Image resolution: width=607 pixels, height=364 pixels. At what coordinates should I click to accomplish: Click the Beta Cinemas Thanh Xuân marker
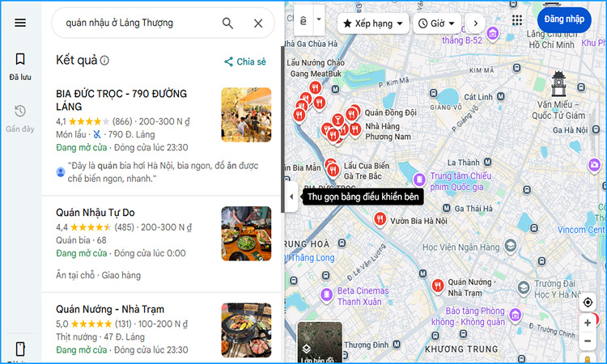coord(327,294)
